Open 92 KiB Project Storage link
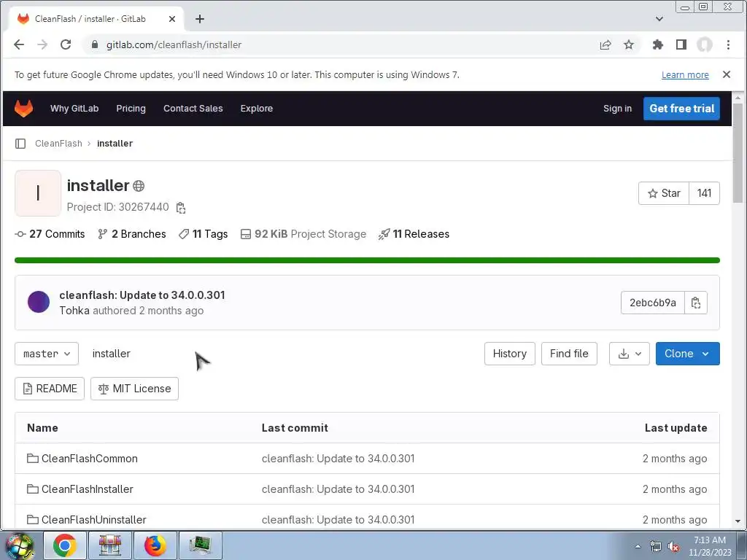 [x=303, y=234]
